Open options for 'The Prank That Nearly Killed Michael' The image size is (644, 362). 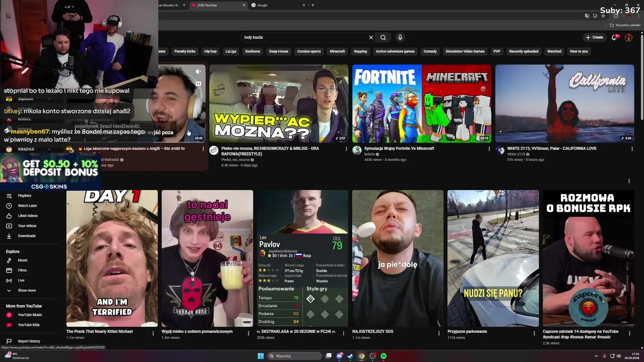tap(153, 333)
